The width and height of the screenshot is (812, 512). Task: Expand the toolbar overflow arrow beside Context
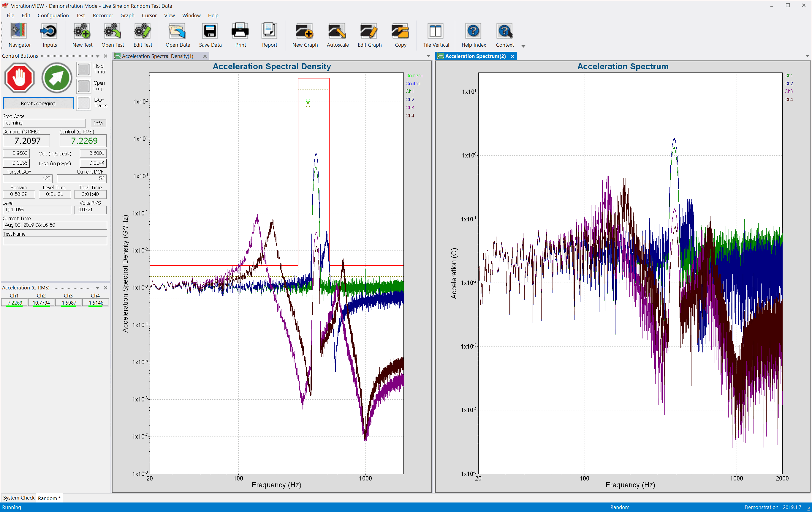tap(523, 46)
